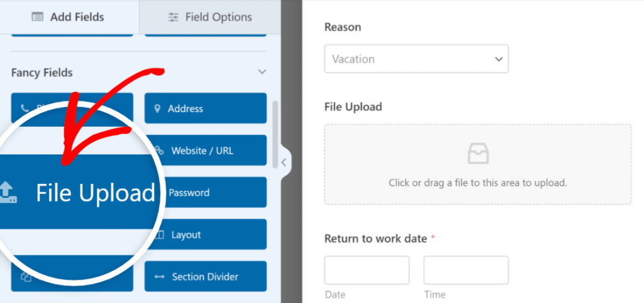
Task: Click the Date input box
Action: click(367, 270)
